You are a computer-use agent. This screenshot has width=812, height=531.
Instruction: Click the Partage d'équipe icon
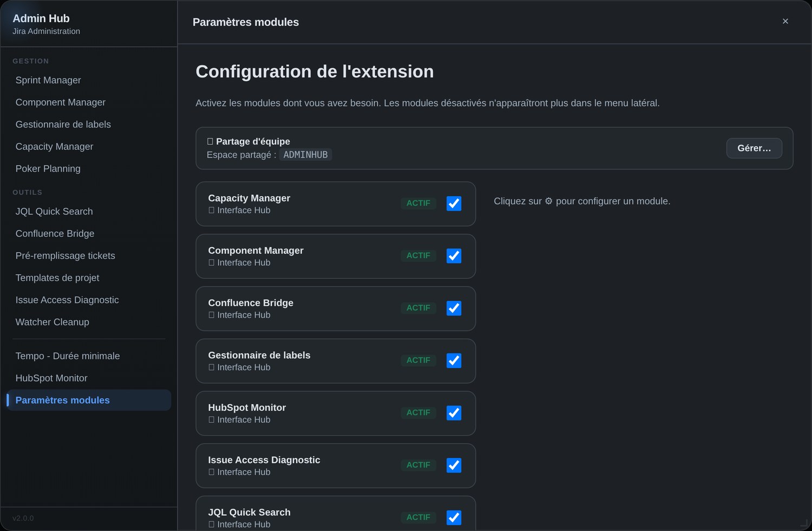pyautogui.click(x=210, y=141)
